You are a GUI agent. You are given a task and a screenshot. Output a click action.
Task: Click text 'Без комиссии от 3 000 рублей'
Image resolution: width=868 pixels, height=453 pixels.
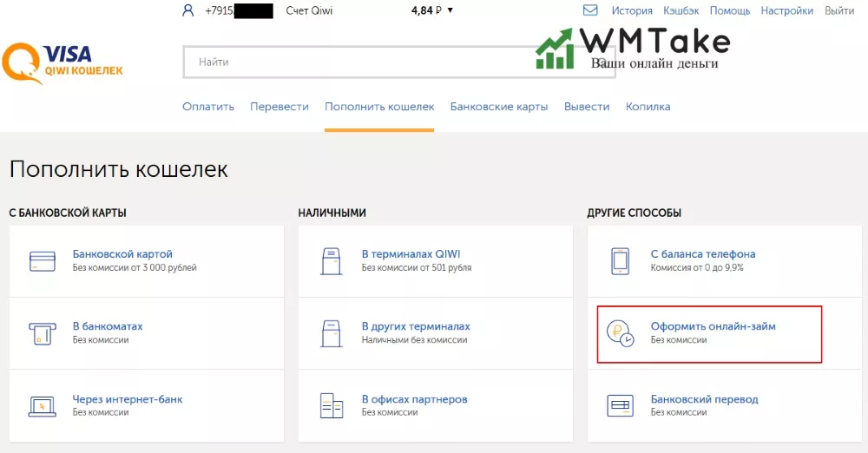[135, 267]
